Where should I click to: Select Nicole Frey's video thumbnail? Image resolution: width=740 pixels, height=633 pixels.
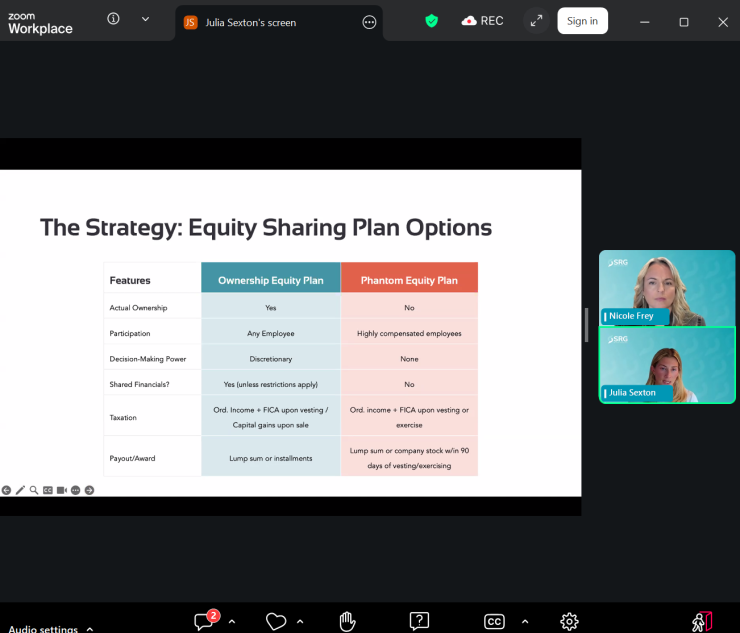point(667,288)
